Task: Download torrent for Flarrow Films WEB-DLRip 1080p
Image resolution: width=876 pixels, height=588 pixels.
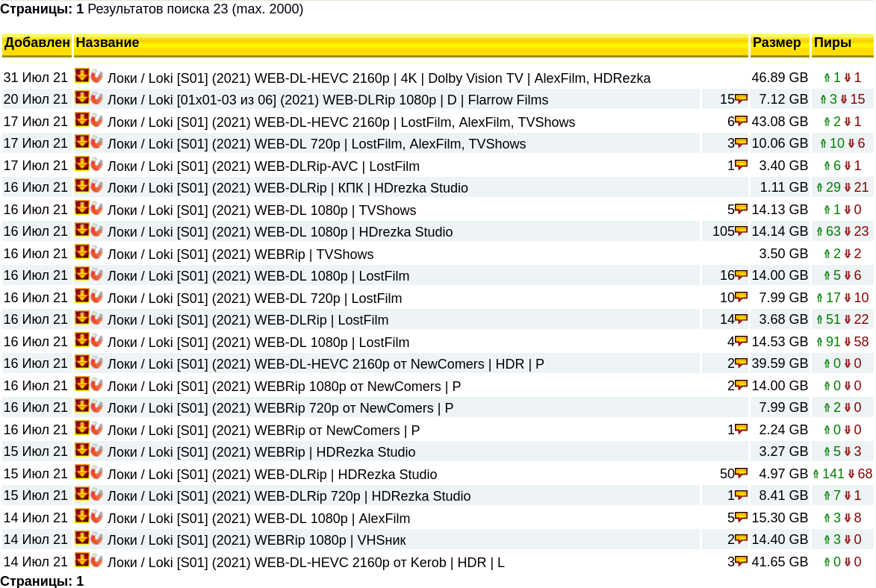Action: pyautogui.click(x=82, y=98)
